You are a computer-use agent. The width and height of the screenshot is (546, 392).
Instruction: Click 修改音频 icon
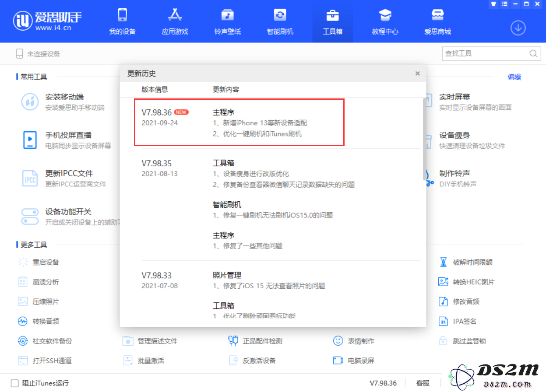coord(444,301)
